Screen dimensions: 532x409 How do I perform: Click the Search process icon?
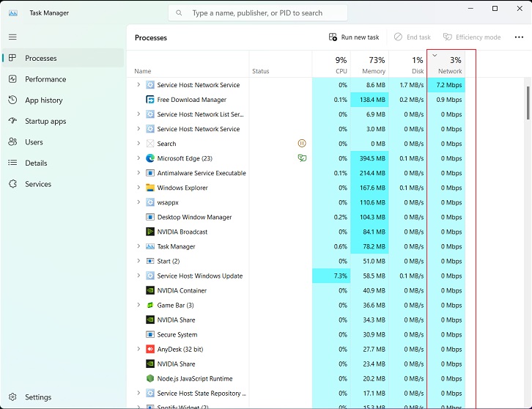pos(150,144)
